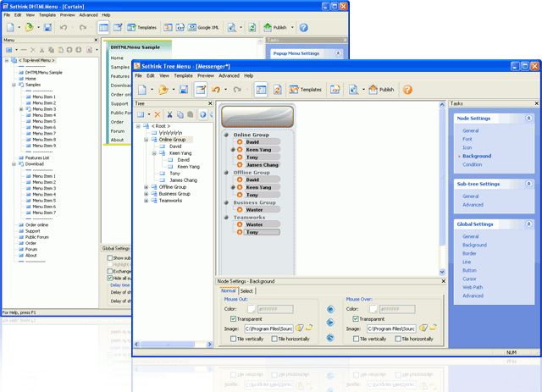This screenshot has height=392, width=542.
Task: Enable Tile vertically under Mouse Over
Action: coord(356,338)
